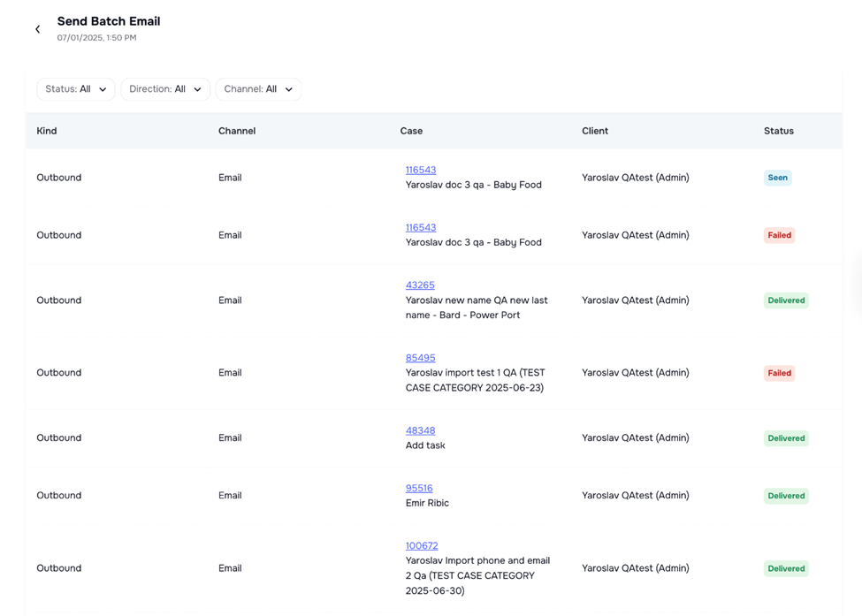Click the red Failed badge on case 85495
The width and height of the screenshot is (862, 616).
[779, 373]
